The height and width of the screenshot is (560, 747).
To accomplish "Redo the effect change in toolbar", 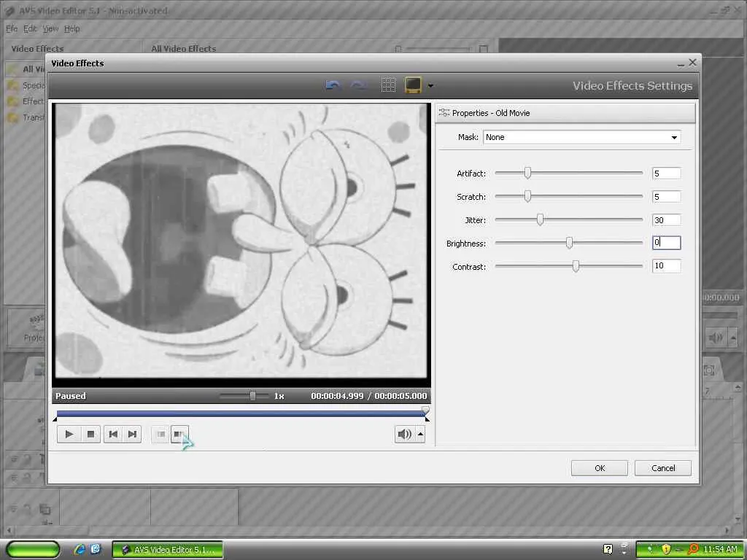I will tap(357, 85).
